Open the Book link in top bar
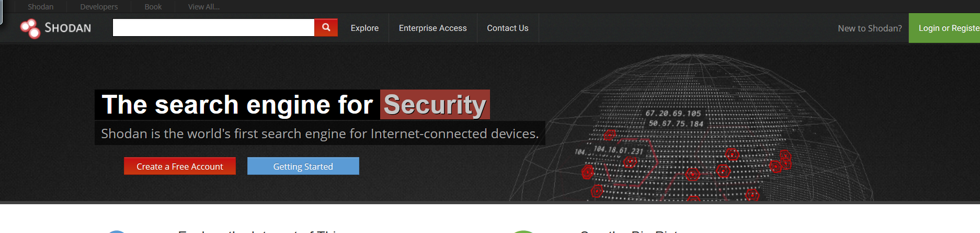 153,7
